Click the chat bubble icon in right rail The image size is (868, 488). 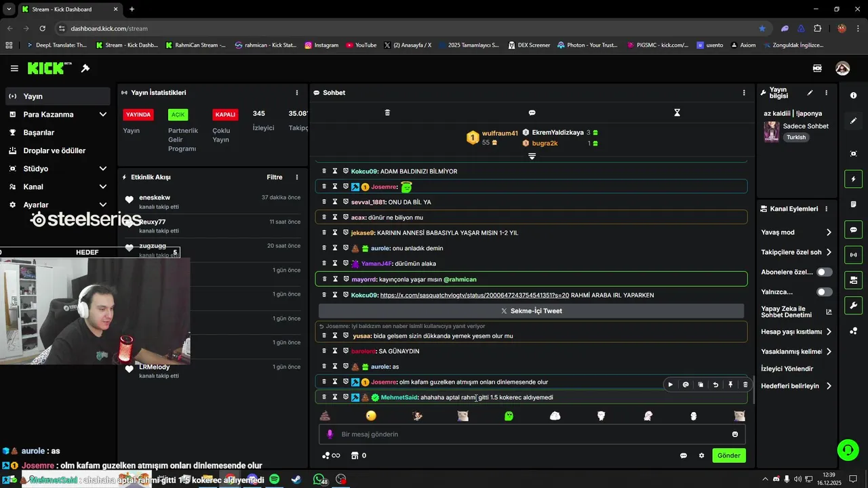tap(853, 230)
